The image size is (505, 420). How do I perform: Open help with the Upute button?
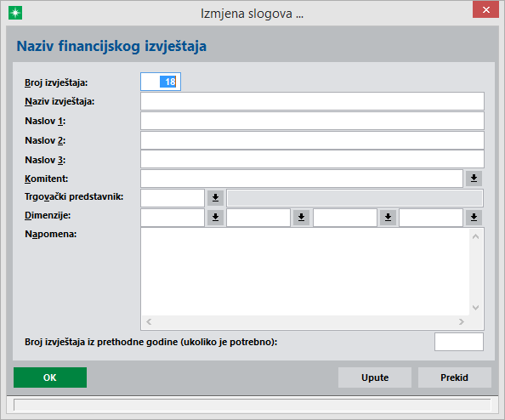point(375,377)
